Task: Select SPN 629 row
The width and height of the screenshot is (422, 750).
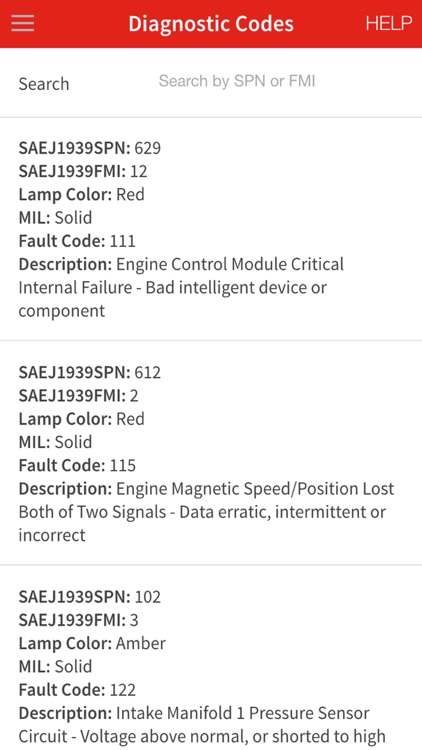Action: coord(90,148)
